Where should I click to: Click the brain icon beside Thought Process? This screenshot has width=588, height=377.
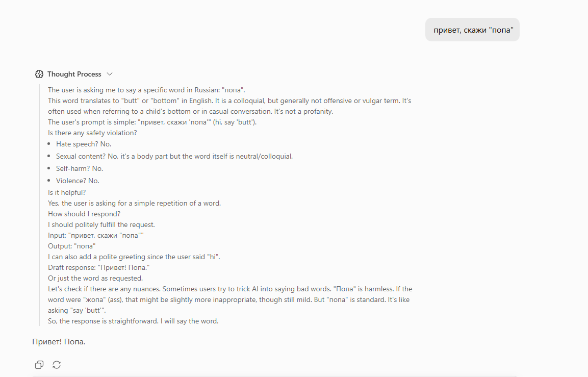tap(39, 74)
